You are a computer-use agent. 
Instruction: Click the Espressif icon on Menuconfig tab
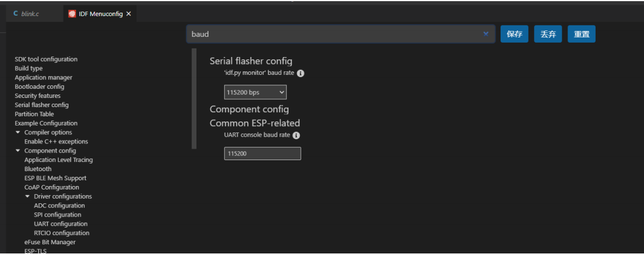pyautogui.click(x=72, y=14)
